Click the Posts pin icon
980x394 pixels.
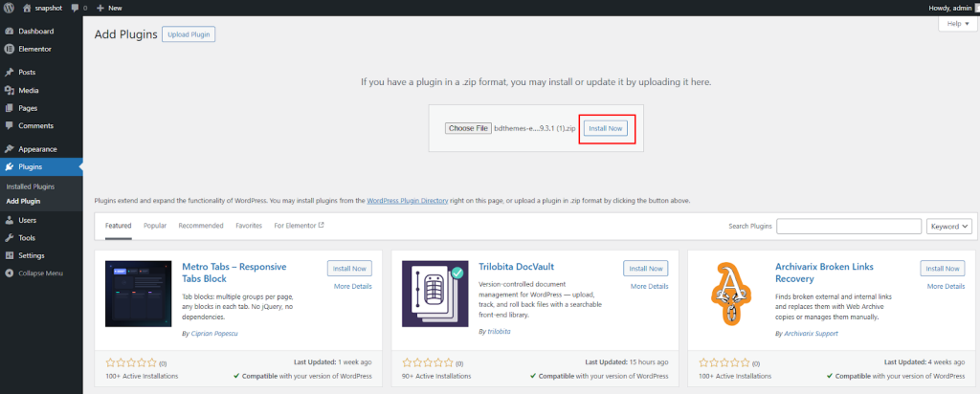[10, 73]
